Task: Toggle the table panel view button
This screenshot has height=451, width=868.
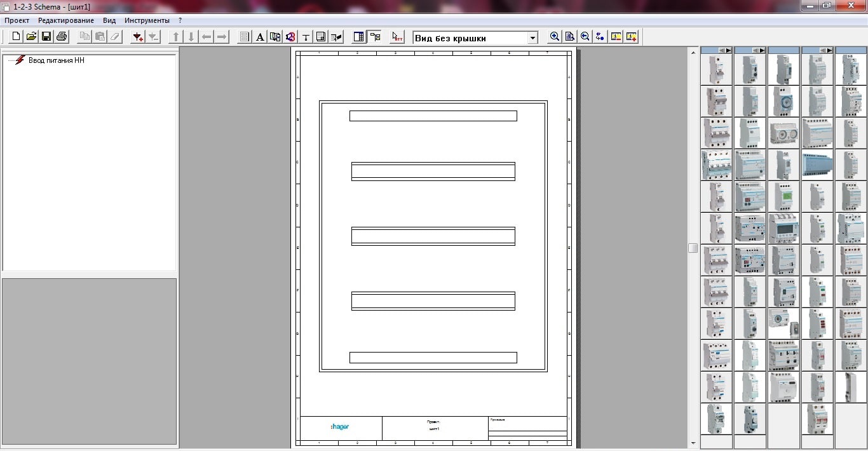Action: click(x=359, y=37)
